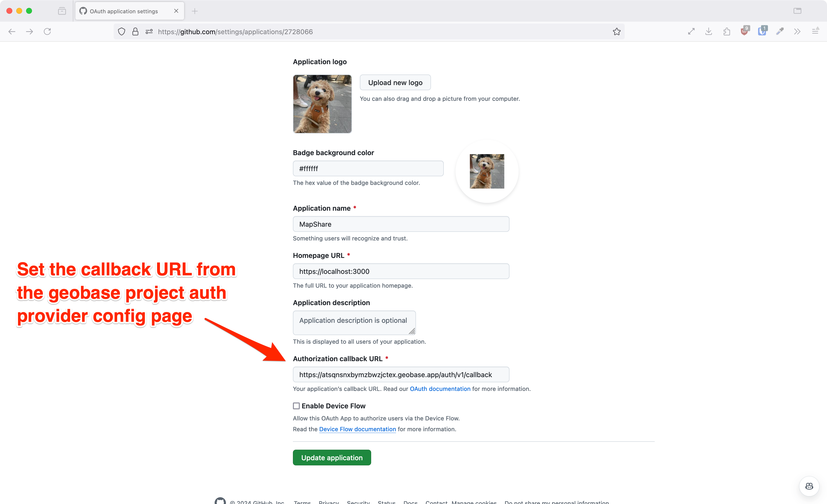Image resolution: width=827 pixels, height=504 pixels.
Task: Click the badge background color swatch
Action: [x=487, y=171]
